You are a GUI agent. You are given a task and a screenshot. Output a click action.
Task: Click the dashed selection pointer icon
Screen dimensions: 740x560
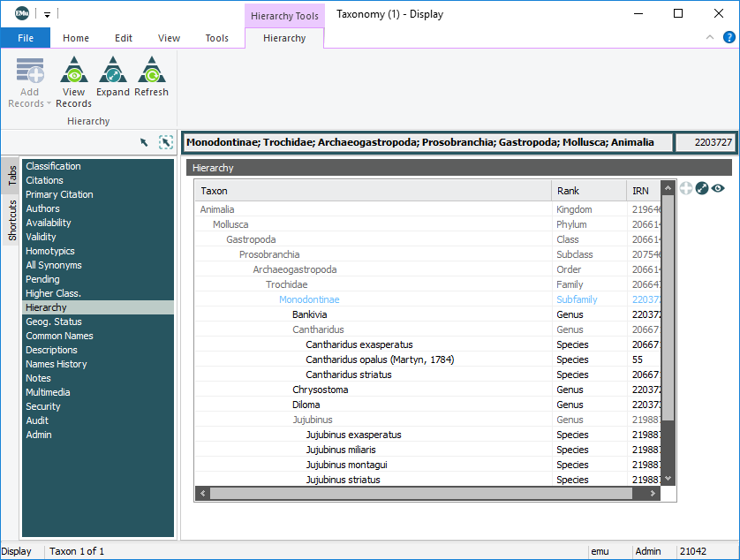[x=165, y=142]
